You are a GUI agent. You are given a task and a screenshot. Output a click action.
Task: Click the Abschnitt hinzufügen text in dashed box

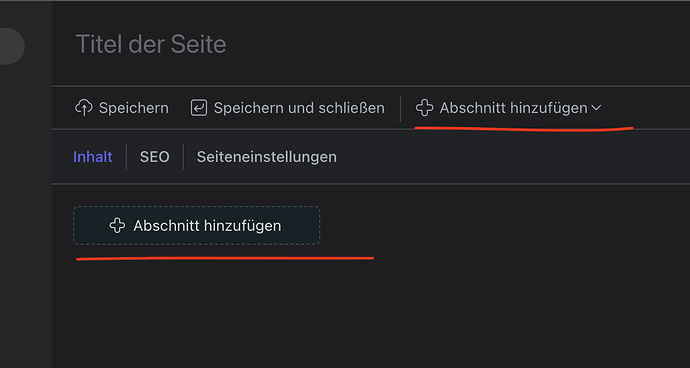click(x=207, y=226)
